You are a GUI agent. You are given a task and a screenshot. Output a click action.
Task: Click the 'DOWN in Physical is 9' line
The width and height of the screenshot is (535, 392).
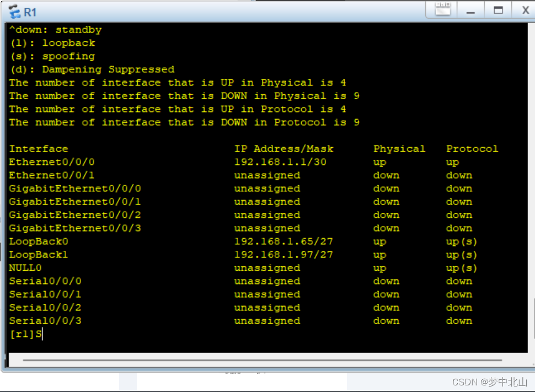[184, 96]
